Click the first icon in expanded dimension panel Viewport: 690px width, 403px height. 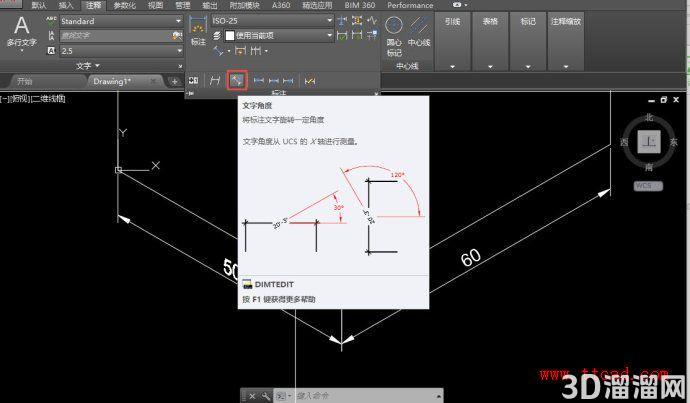194,81
